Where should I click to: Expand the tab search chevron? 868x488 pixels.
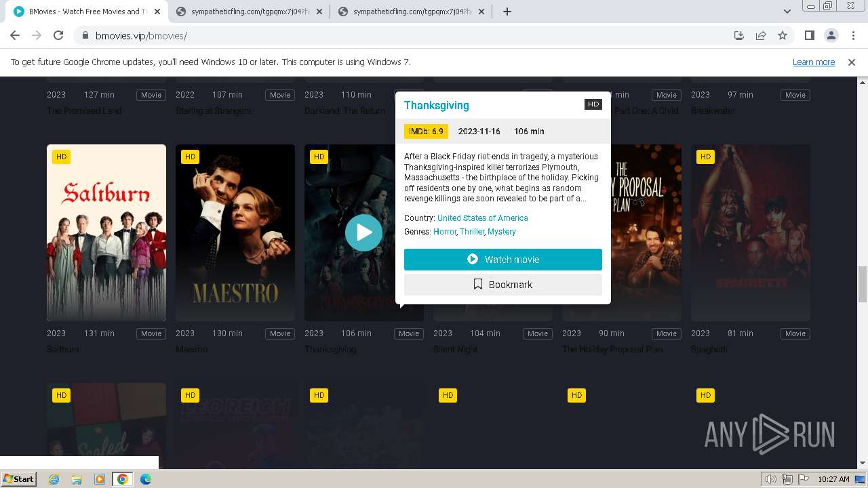pos(787,12)
